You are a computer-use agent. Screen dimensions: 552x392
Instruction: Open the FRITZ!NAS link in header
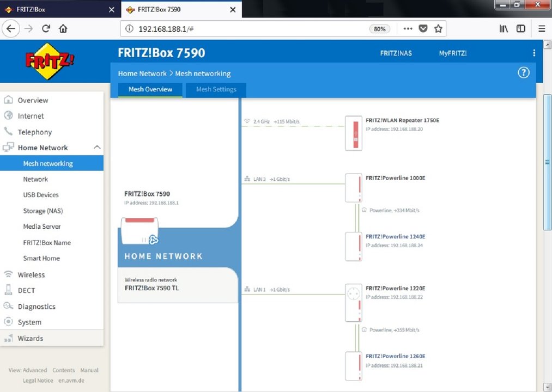pyautogui.click(x=396, y=53)
